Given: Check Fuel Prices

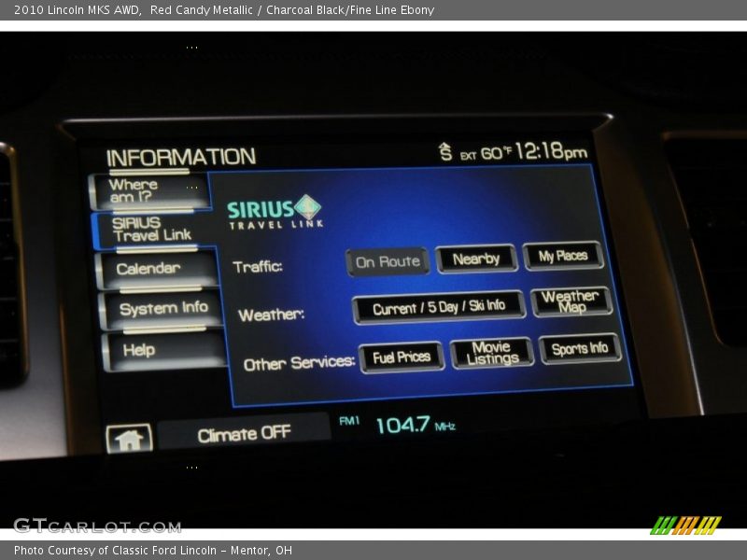Looking at the screenshot, I should 402,355.
